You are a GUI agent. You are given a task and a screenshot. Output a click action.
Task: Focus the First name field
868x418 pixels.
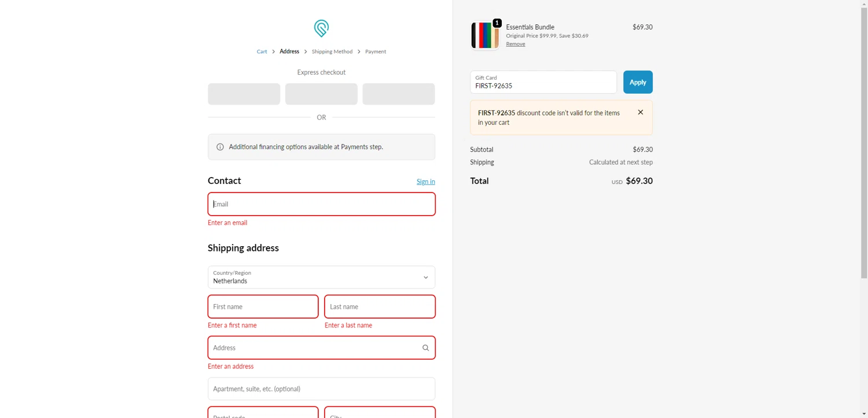pyautogui.click(x=263, y=306)
